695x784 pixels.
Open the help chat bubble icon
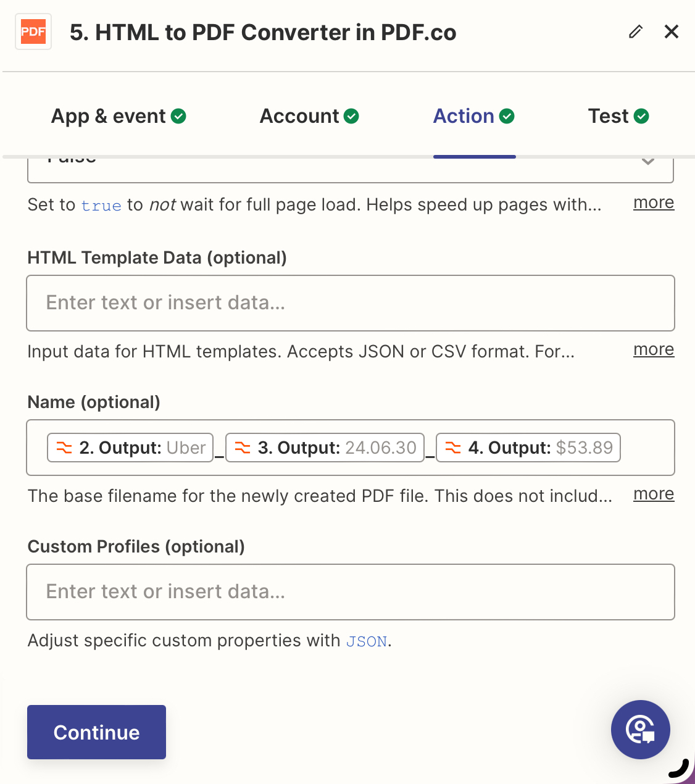point(640,730)
